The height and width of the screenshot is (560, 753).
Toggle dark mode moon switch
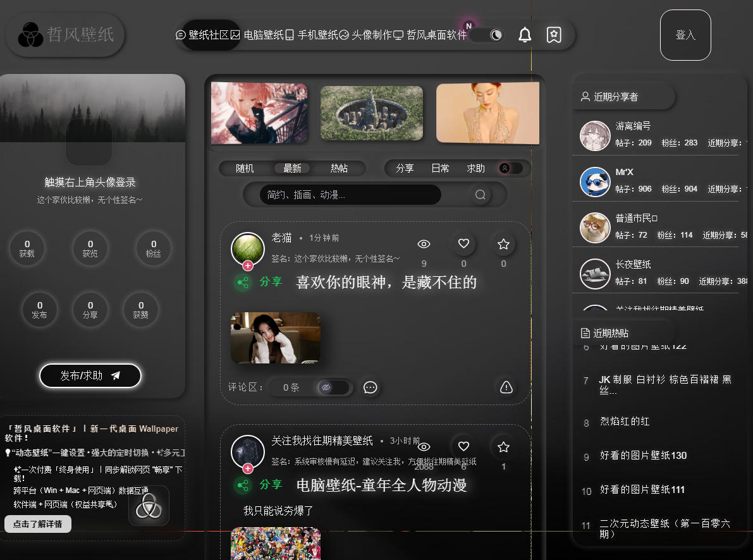(487, 35)
